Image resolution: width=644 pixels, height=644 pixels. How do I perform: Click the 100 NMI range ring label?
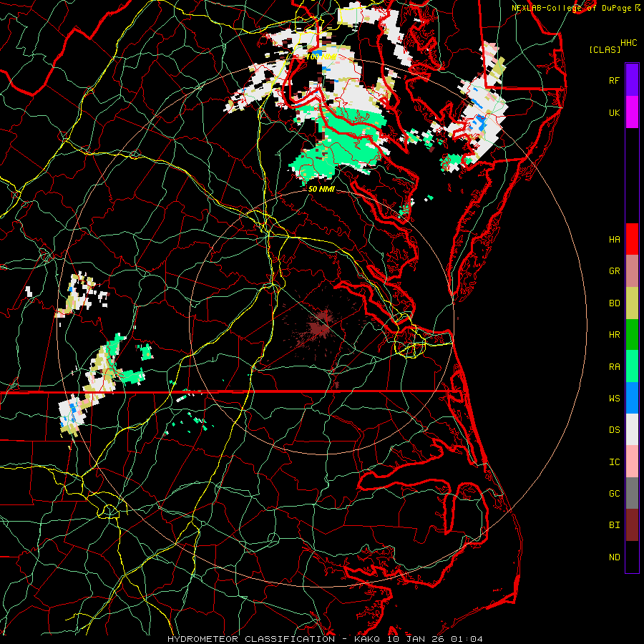tap(321, 57)
